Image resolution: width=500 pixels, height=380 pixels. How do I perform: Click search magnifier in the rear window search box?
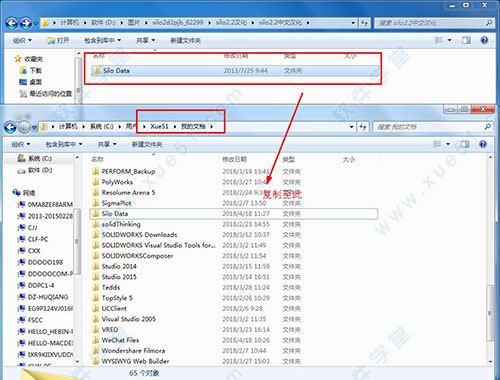pos(489,23)
